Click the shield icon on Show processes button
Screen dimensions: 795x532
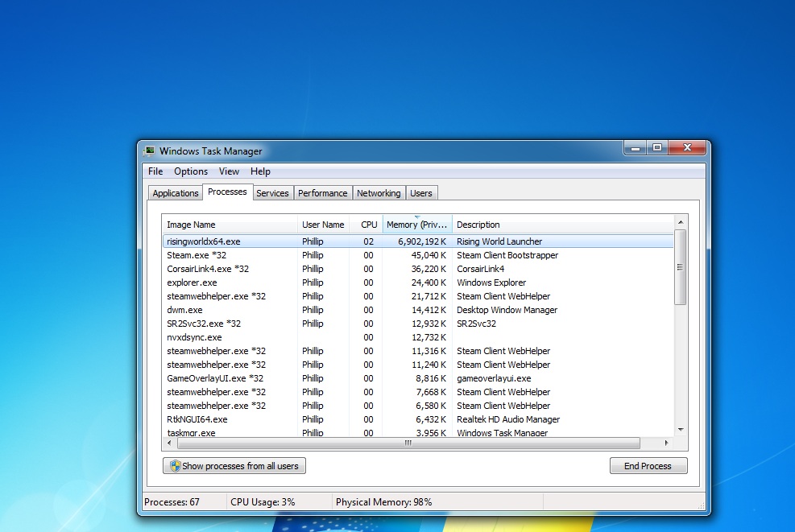175,466
